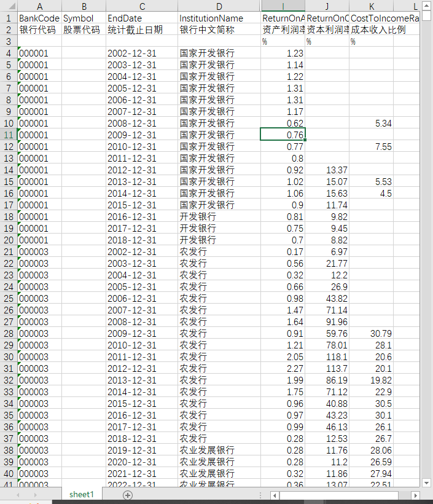Screen dimensions: 433x504
Task: Select value 30.79 in row 28
Action: [372, 333]
